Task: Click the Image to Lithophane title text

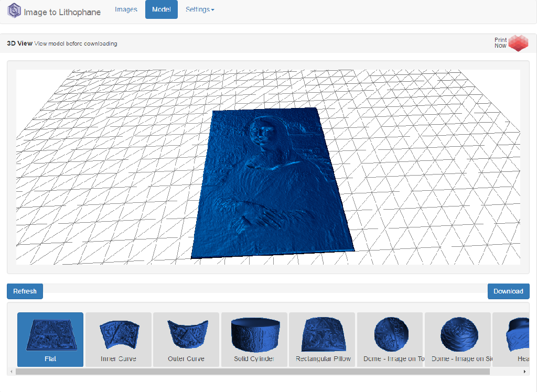Action: (x=62, y=13)
